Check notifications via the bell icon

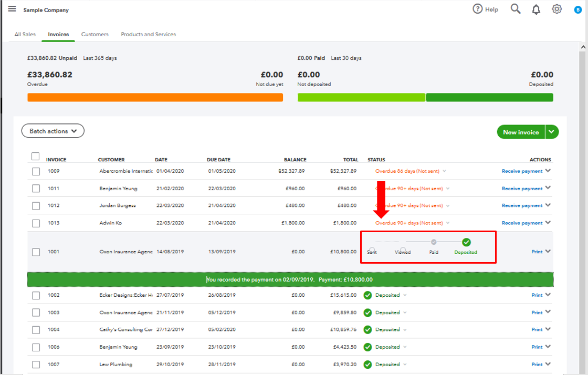[x=536, y=9]
